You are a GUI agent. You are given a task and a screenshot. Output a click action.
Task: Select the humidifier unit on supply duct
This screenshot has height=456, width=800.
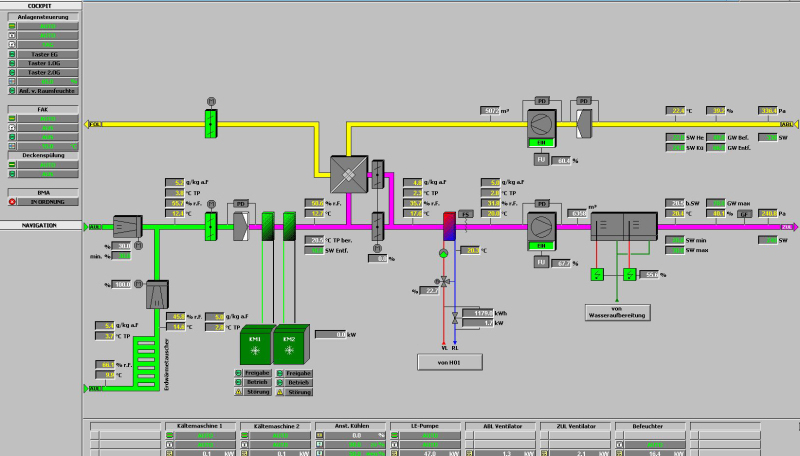624,226
